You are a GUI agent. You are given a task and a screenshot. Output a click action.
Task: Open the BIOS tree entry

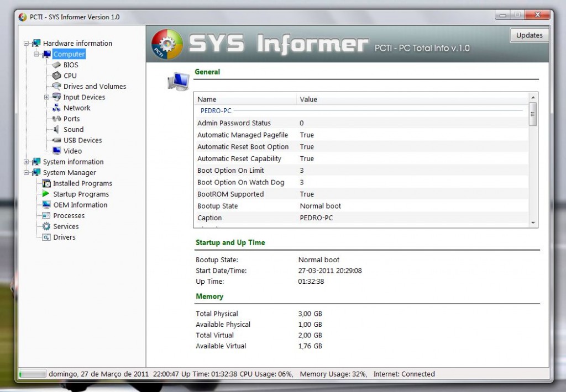(x=71, y=65)
